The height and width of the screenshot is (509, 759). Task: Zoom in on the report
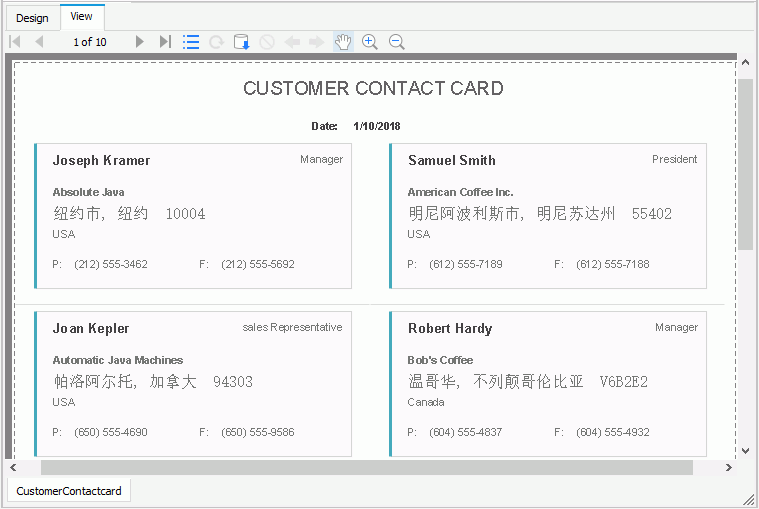coord(370,42)
